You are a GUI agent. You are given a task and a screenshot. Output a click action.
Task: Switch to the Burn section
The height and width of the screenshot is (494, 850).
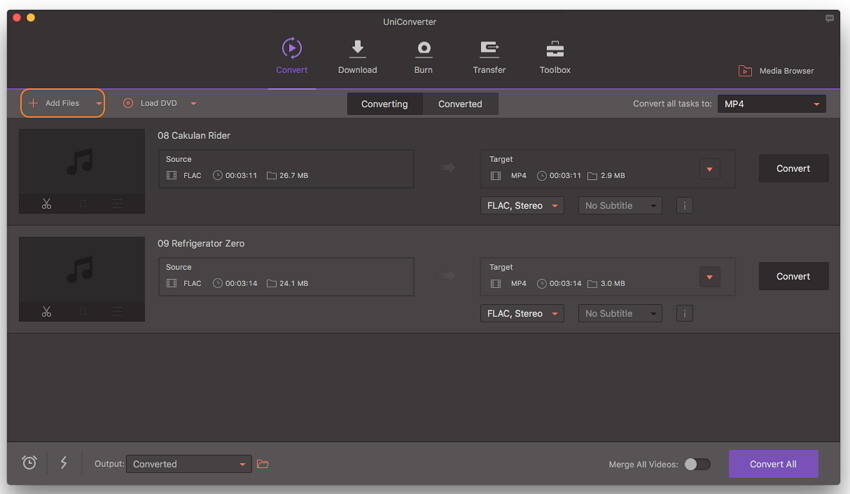click(x=423, y=56)
